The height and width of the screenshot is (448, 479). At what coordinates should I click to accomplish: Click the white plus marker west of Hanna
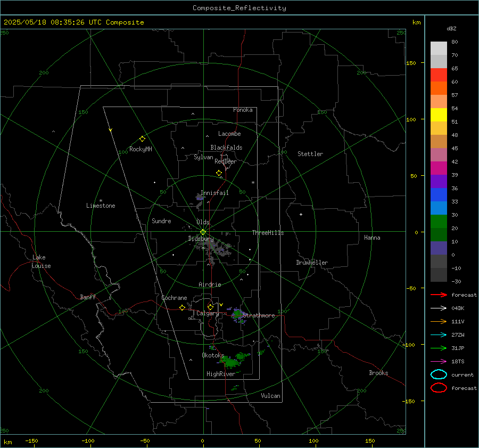[301, 214]
